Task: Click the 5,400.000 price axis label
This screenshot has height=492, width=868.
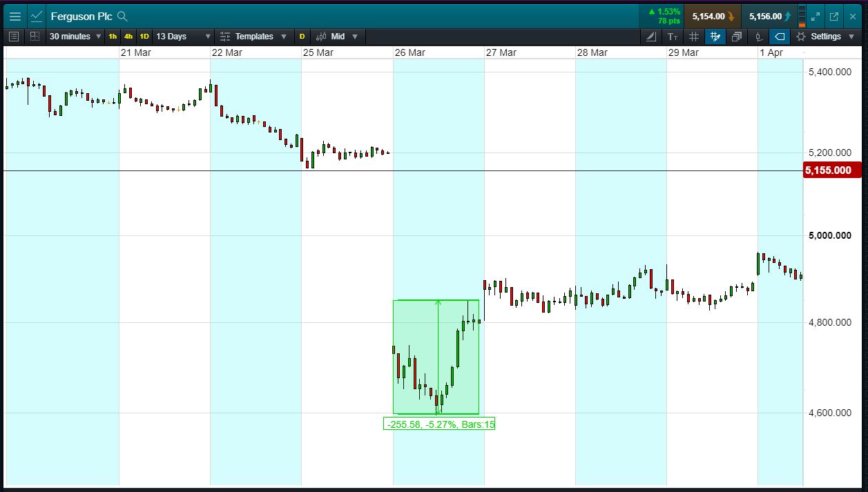Action: pyautogui.click(x=830, y=72)
